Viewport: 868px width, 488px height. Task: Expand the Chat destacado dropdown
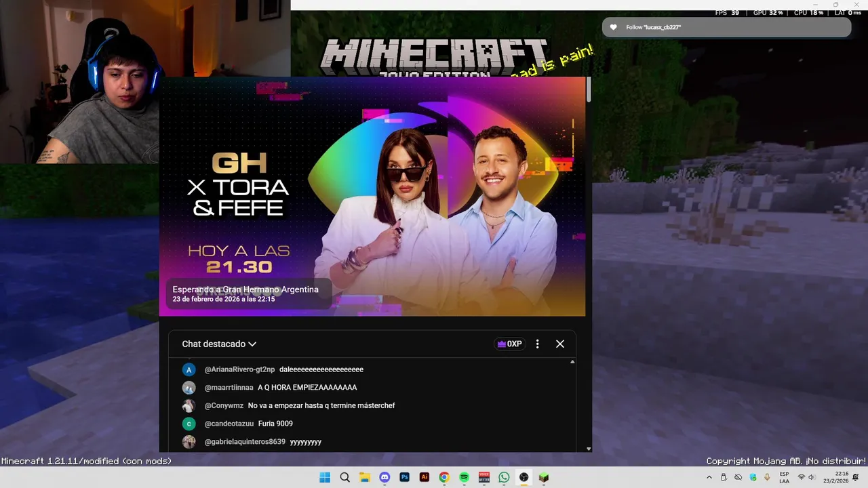219,344
